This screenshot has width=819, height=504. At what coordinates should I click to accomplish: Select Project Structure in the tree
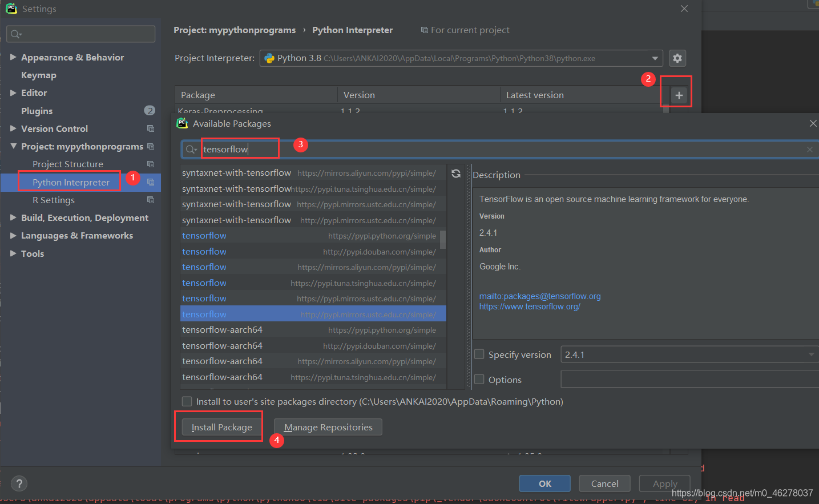pyautogui.click(x=68, y=164)
